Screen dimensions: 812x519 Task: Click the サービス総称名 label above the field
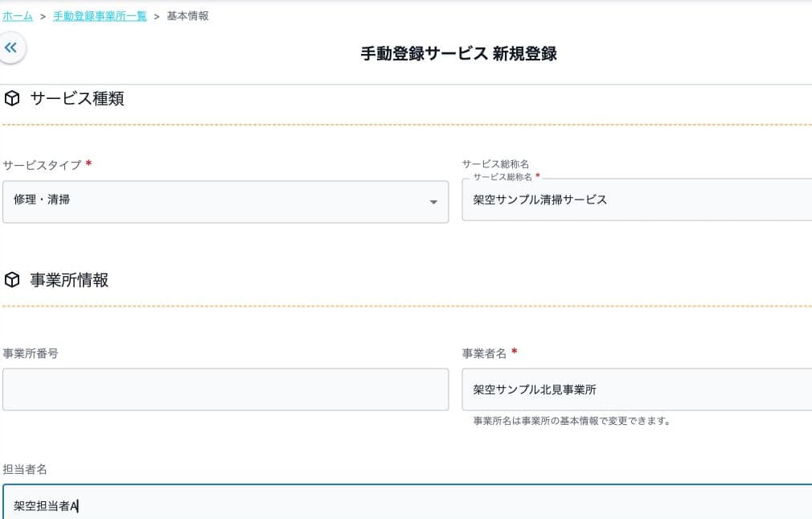click(x=495, y=164)
